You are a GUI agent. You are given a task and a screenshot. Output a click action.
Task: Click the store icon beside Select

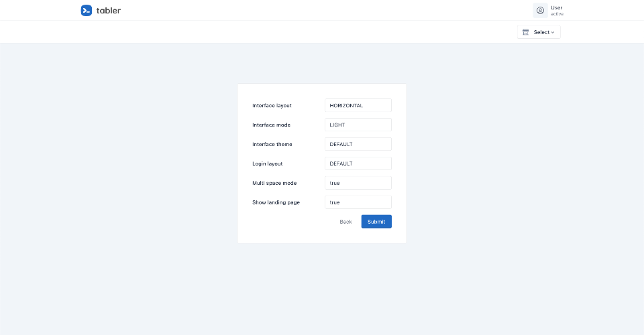[x=525, y=32]
